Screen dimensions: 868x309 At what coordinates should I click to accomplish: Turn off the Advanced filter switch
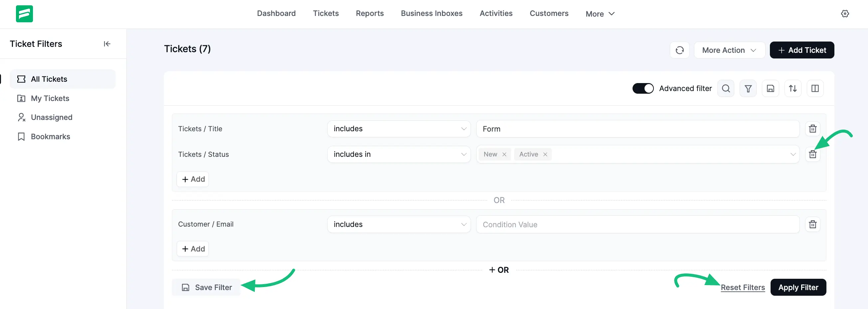tap(643, 88)
